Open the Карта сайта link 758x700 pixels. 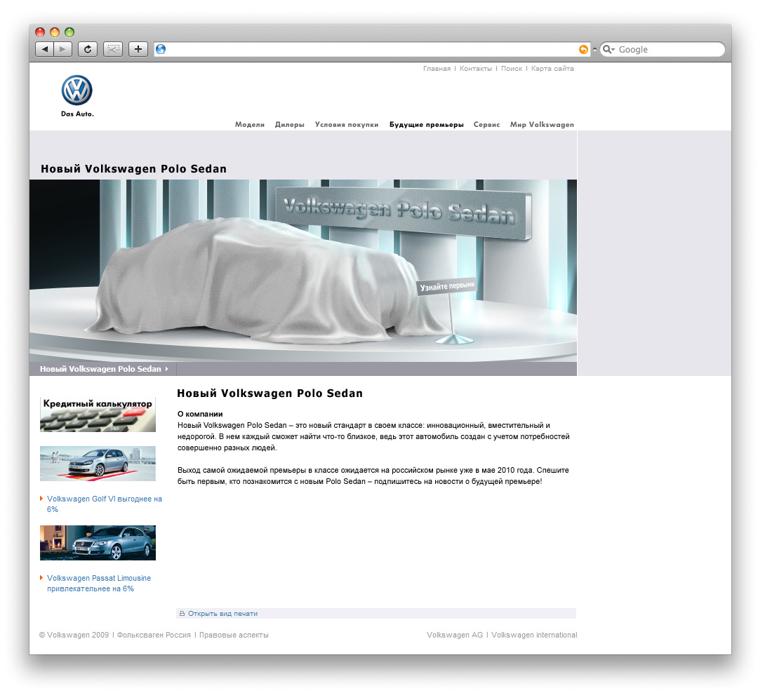point(553,68)
